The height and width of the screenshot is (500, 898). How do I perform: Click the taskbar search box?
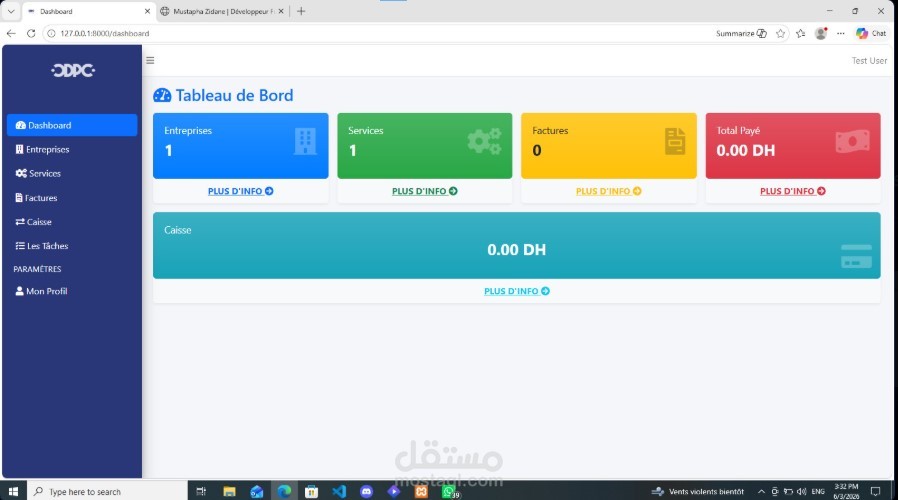click(x=107, y=491)
